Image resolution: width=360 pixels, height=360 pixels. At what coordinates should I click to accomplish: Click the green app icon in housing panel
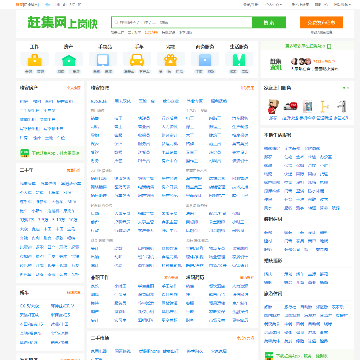[x=25, y=153]
